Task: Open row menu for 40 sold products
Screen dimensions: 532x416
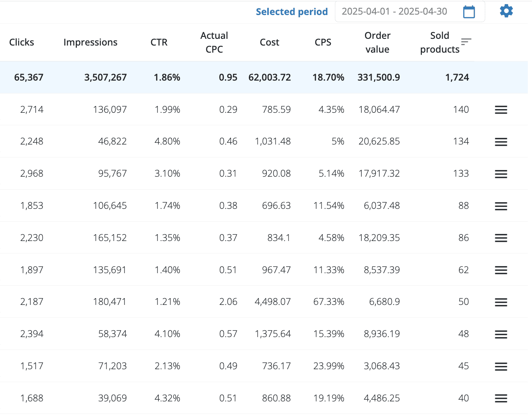Action: coord(501,398)
